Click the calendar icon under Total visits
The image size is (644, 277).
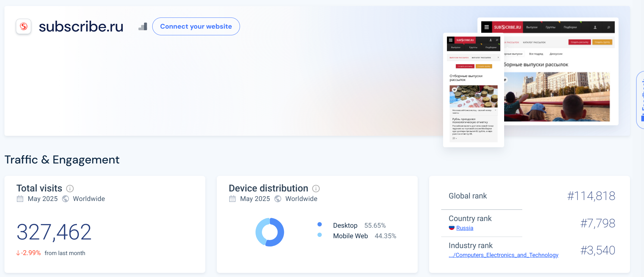20,199
